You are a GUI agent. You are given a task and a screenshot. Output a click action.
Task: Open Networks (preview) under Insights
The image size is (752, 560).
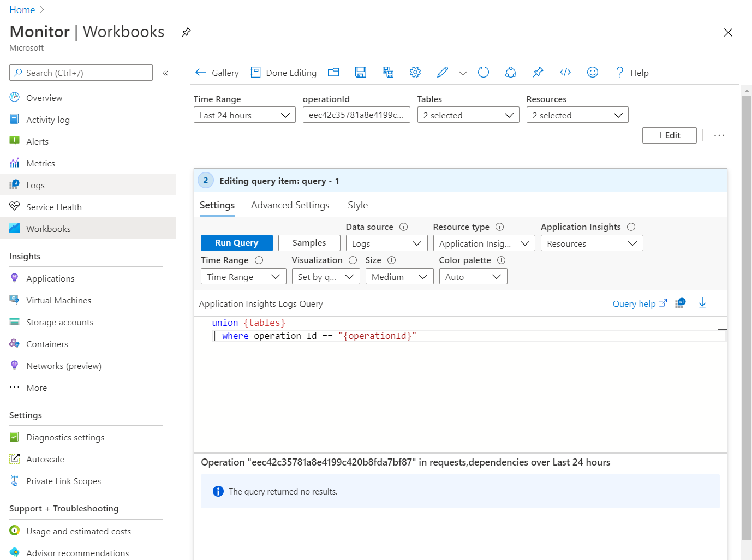point(88,366)
